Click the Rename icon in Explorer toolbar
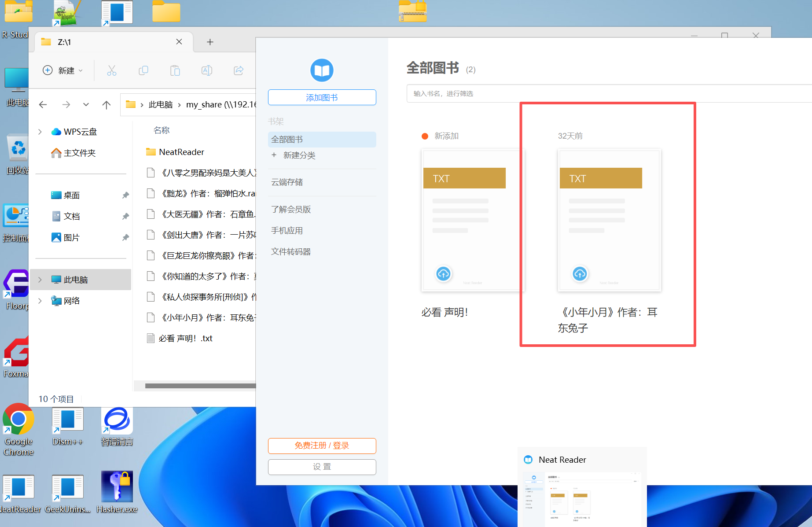Viewport: 812px width, 527px height. click(207, 70)
